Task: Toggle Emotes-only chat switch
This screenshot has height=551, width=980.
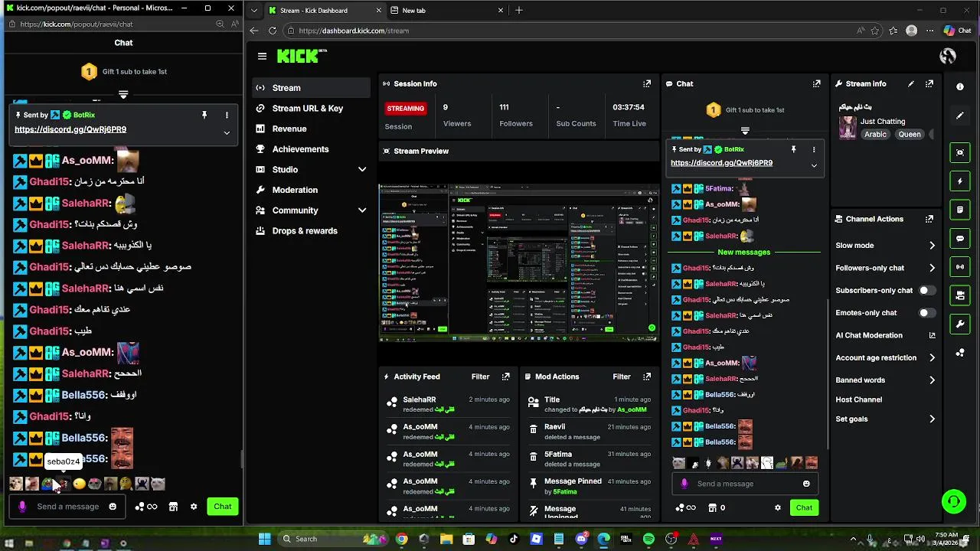Action: click(x=927, y=312)
